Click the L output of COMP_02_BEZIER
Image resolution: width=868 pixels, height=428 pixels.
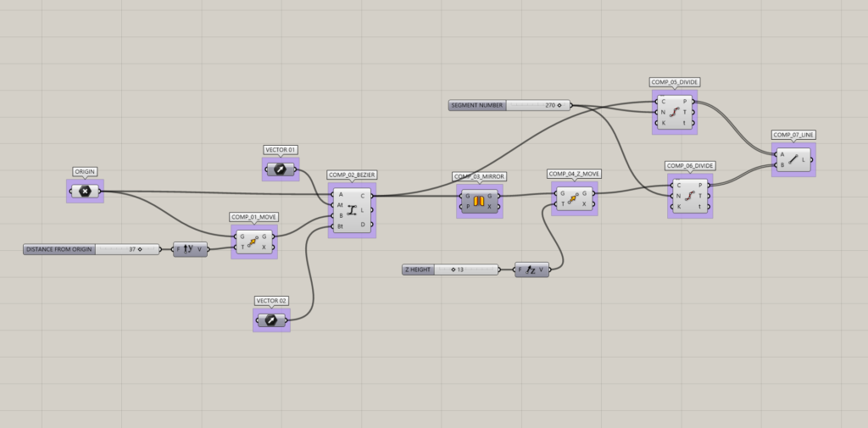pyautogui.click(x=364, y=210)
